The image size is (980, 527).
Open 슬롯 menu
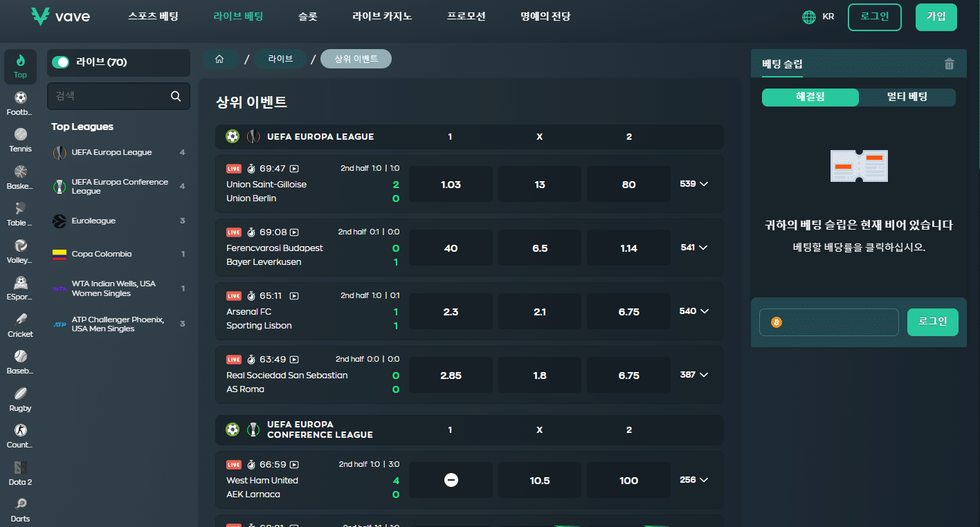pyautogui.click(x=308, y=16)
